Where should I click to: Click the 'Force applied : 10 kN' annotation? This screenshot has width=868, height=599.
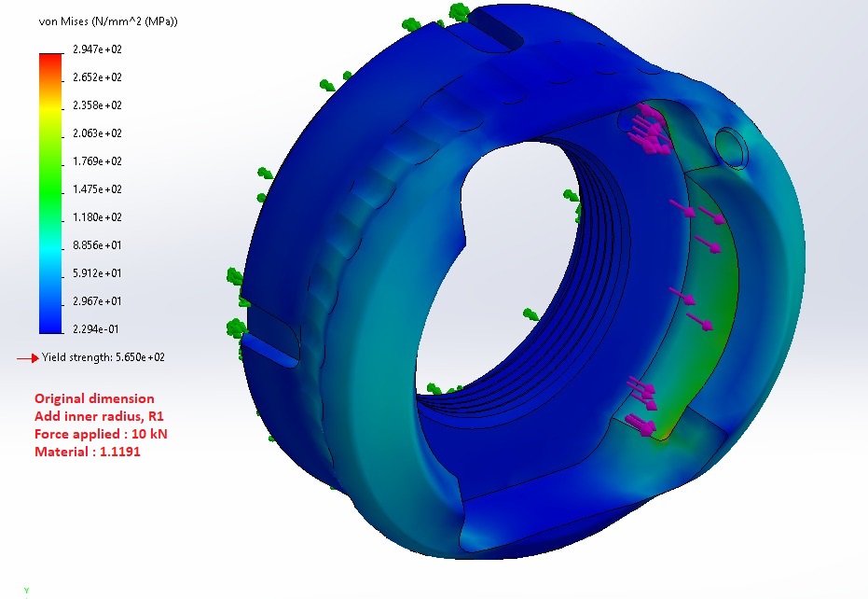[x=101, y=434]
